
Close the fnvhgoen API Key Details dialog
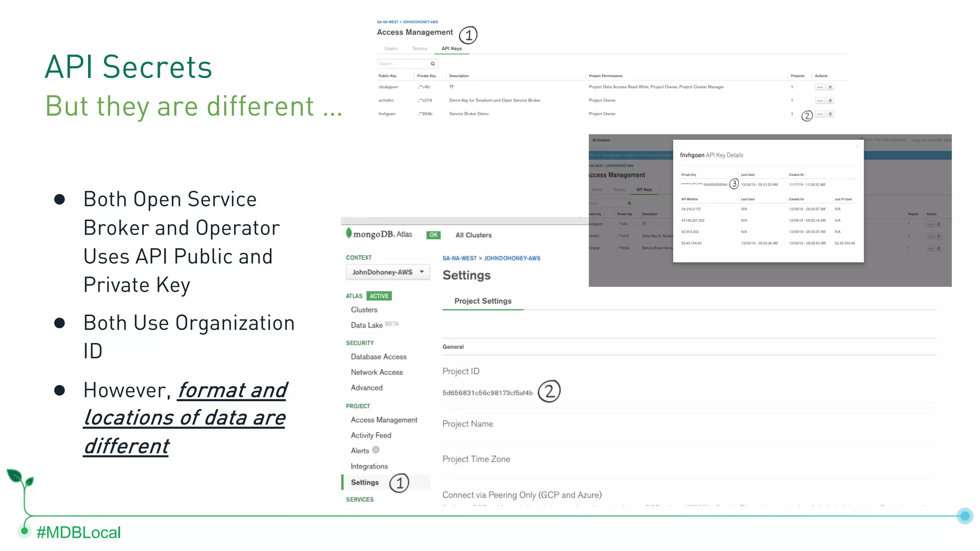[857, 146]
